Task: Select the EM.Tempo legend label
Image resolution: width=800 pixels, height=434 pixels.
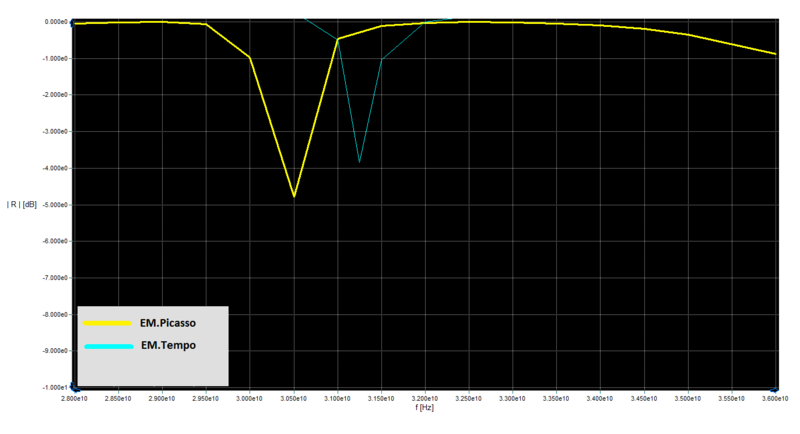Action: 168,345
